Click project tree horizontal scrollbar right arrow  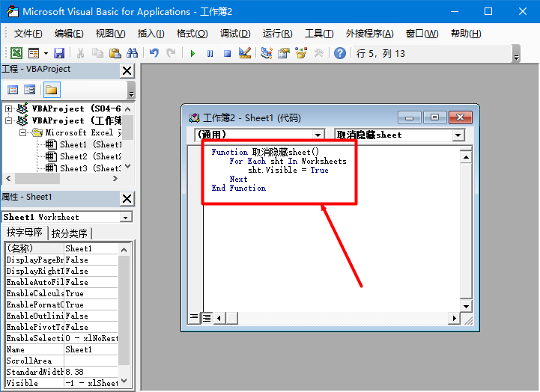115,179
